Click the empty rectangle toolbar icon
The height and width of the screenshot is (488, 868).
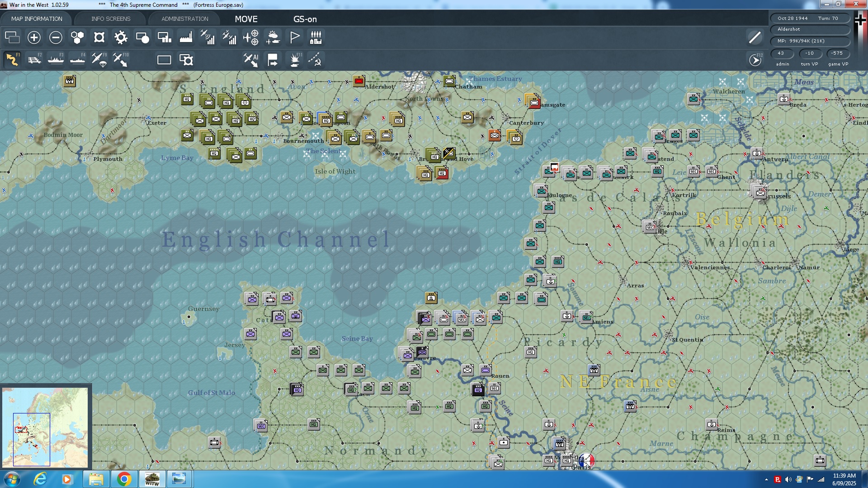[164, 60]
